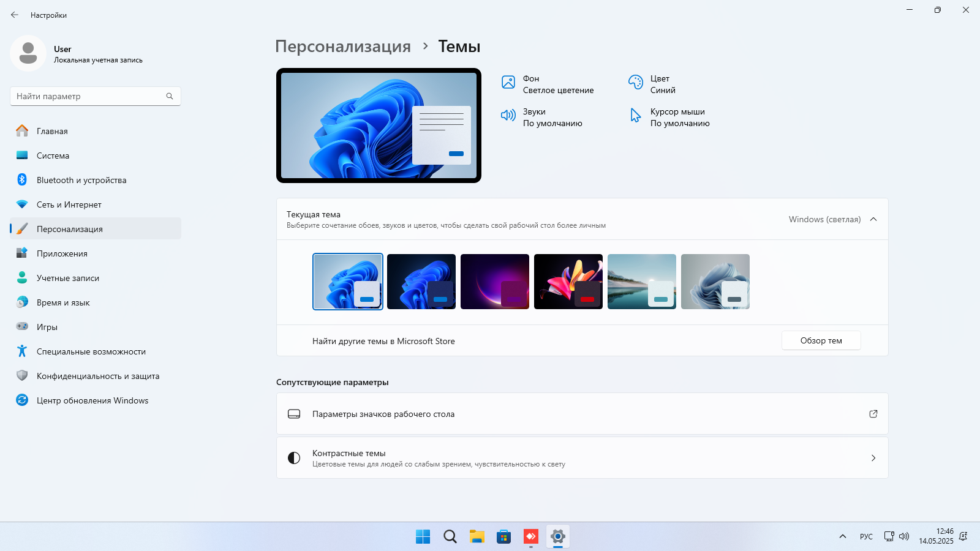The width and height of the screenshot is (980, 551).
Task: Select the Captured Motion flower theme
Action: click(568, 282)
